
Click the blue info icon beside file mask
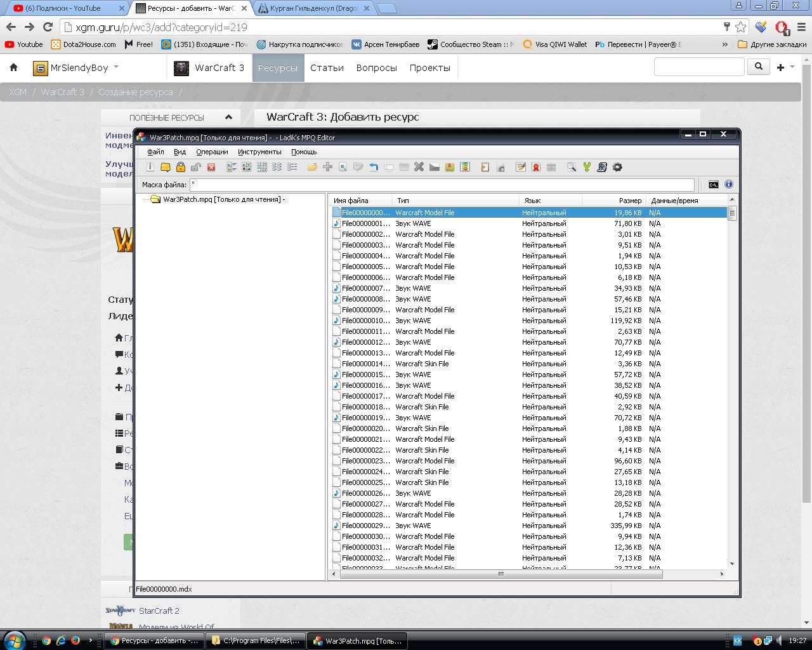729,184
